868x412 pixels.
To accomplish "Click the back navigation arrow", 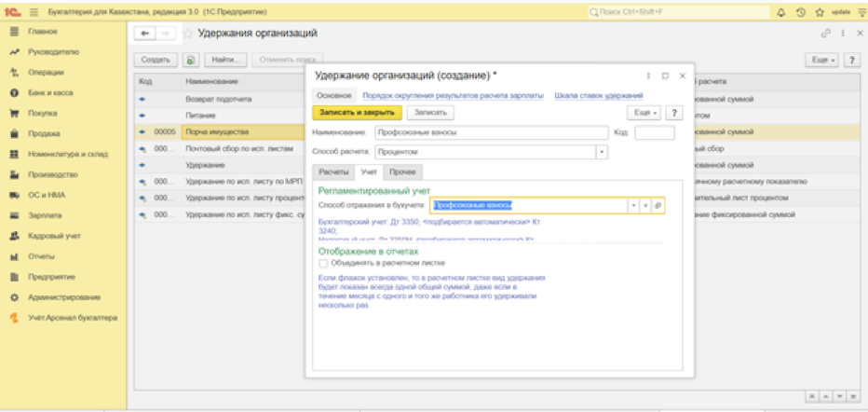I will tap(146, 34).
